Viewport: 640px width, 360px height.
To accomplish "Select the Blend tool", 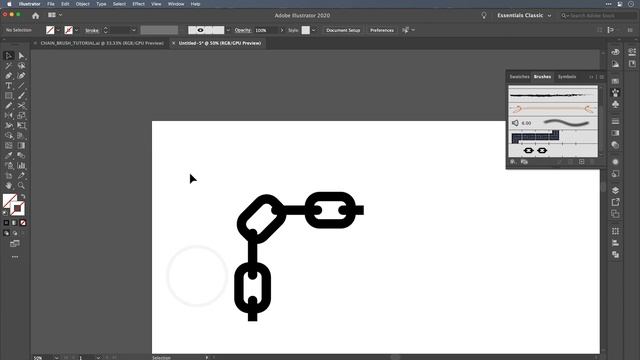I will coord(21,156).
